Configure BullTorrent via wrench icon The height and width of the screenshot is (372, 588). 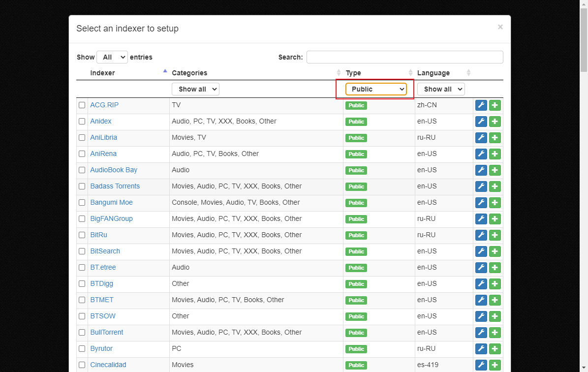(481, 333)
